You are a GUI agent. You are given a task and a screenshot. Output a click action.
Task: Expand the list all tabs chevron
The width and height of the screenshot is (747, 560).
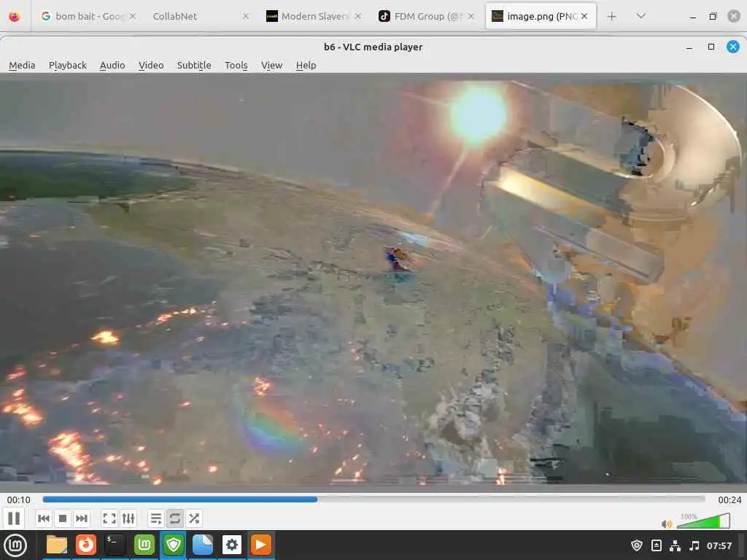641,16
